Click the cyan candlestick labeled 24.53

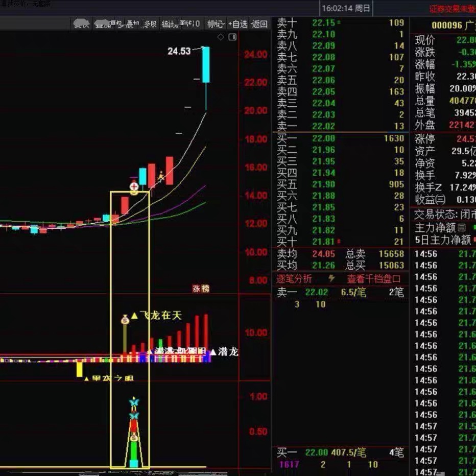206,65
